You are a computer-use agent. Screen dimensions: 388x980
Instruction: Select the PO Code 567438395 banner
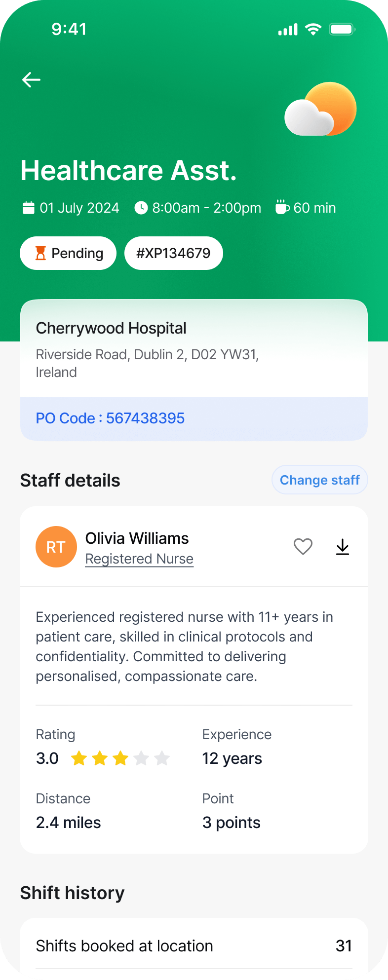click(194, 418)
